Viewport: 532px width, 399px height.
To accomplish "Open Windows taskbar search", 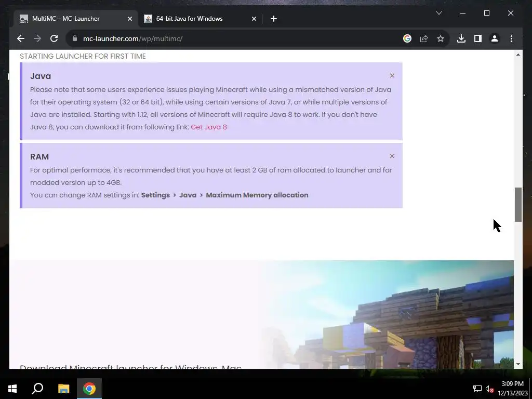I will point(37,389).
